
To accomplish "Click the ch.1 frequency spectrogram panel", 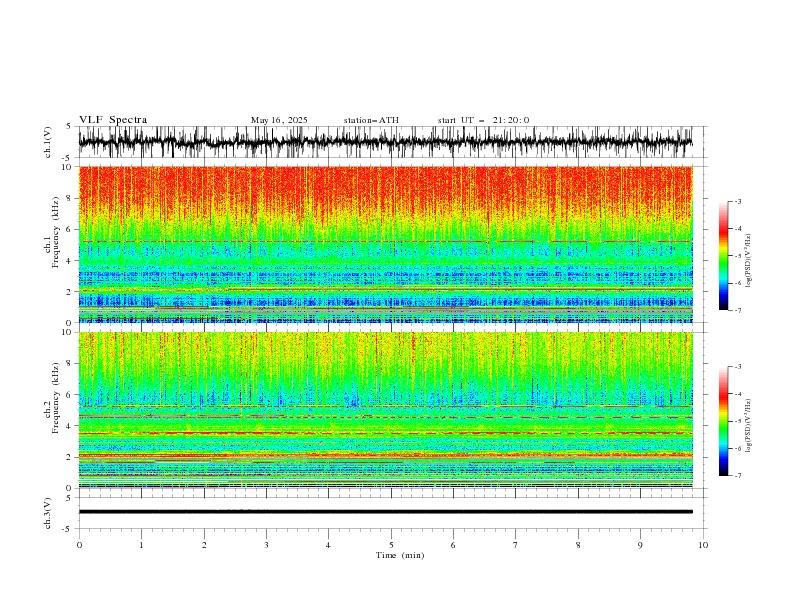I will (x=385, y=244).
